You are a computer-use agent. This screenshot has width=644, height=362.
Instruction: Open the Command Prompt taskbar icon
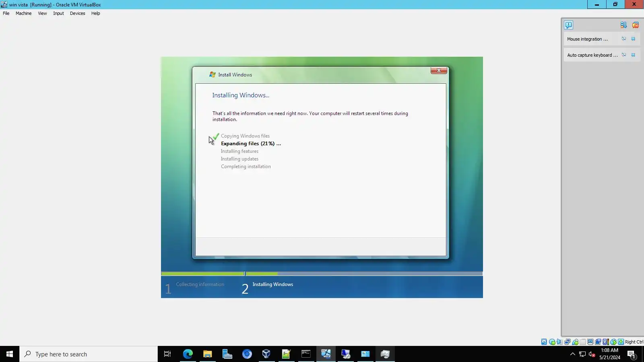[306, 354]
